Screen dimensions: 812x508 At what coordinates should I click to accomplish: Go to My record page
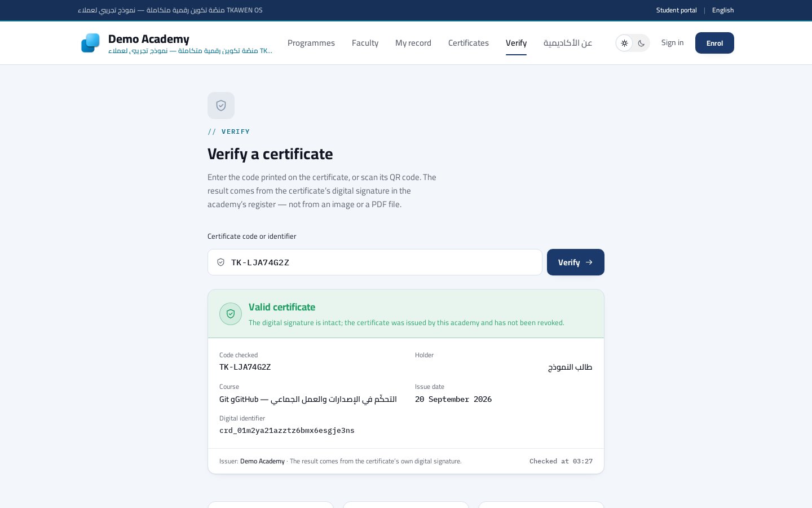tap(413, 43)
